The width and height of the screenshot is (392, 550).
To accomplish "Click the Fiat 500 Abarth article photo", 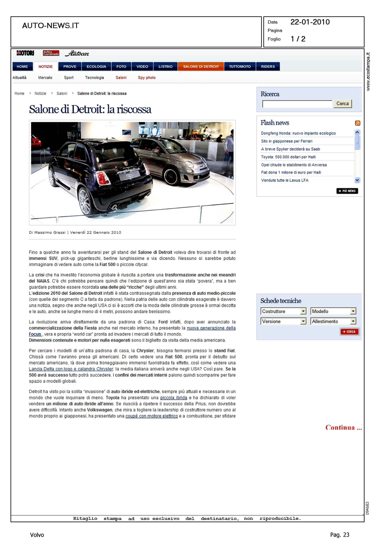I will tap(132, 172).
